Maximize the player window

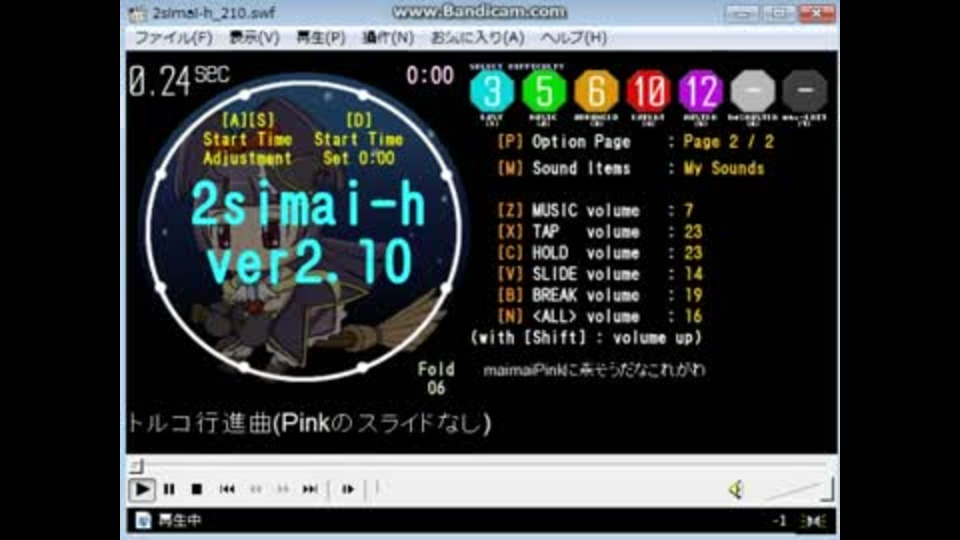(779, 13)
